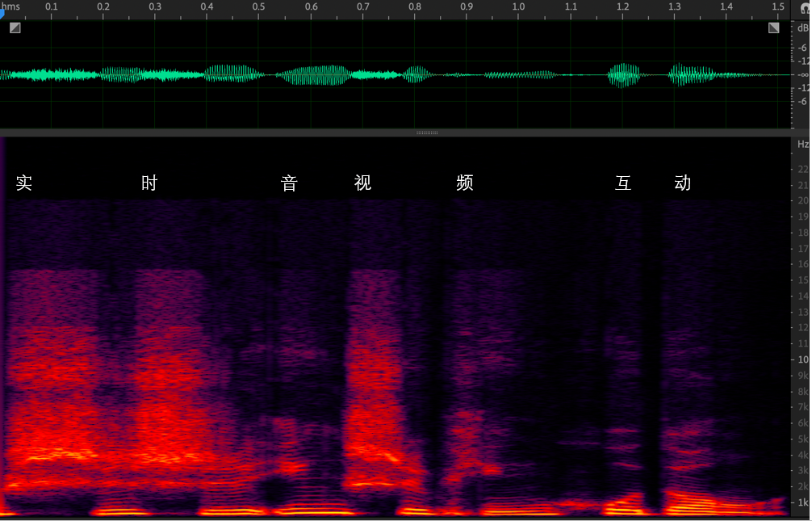Click the 1.2 mark on time ruler
Image resolution: width=812 pixels, height=521 pixels.
pos(622,6)
